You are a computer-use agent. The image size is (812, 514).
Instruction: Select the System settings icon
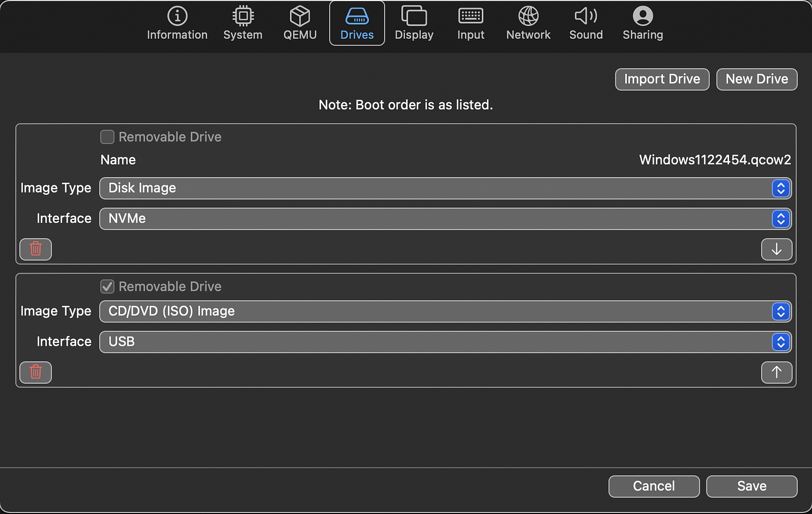[242, 23]
